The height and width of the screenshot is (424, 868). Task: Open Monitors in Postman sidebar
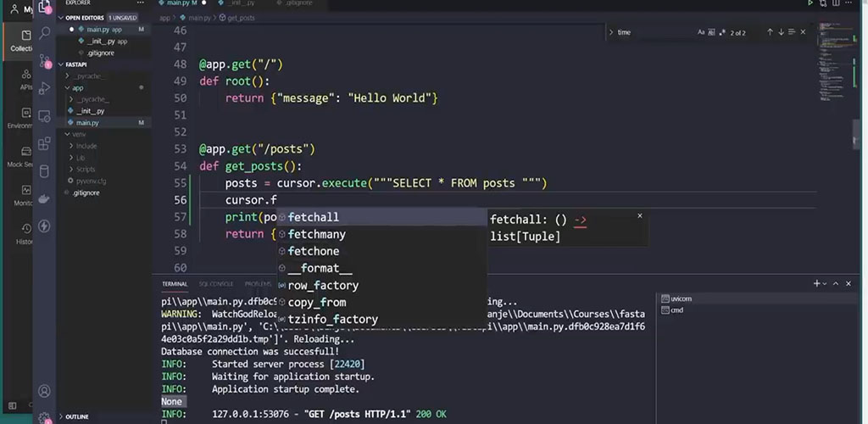click(25, 195)
